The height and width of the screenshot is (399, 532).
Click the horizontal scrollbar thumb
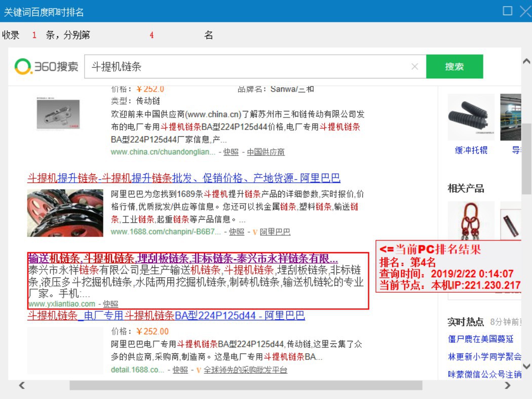pos(246,385)
